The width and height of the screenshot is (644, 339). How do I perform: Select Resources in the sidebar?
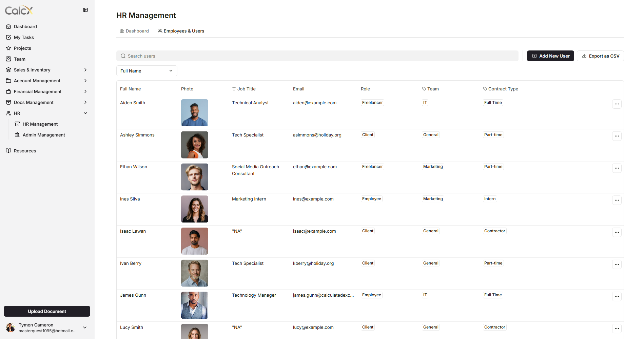pos(25,151)
